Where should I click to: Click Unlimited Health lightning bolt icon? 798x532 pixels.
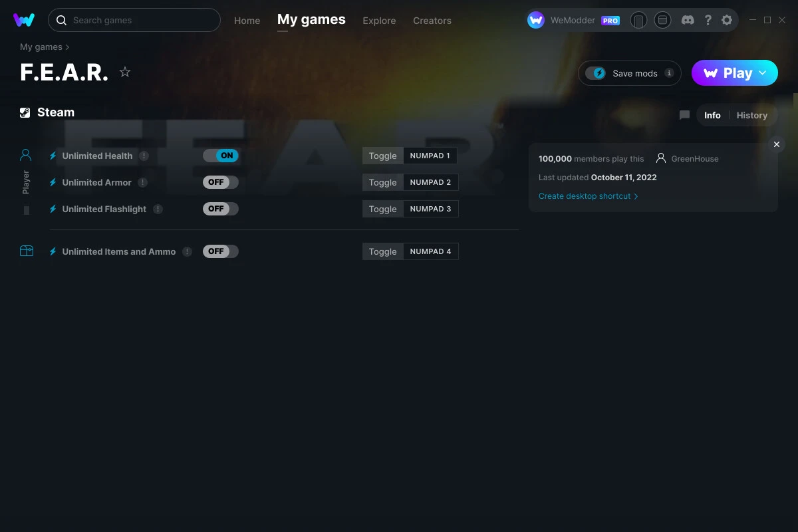[x=53, y=156]
